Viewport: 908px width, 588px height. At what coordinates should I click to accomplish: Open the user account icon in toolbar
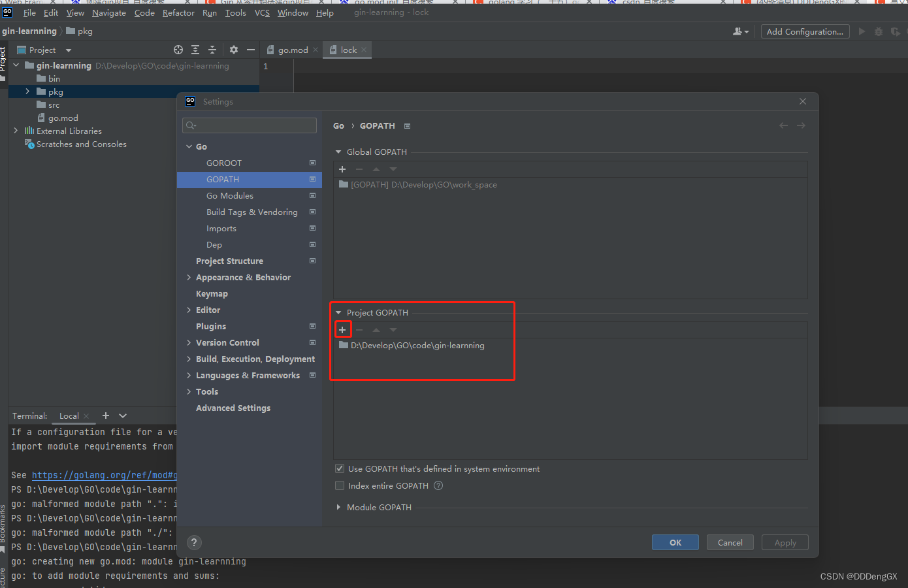(741, 31)
